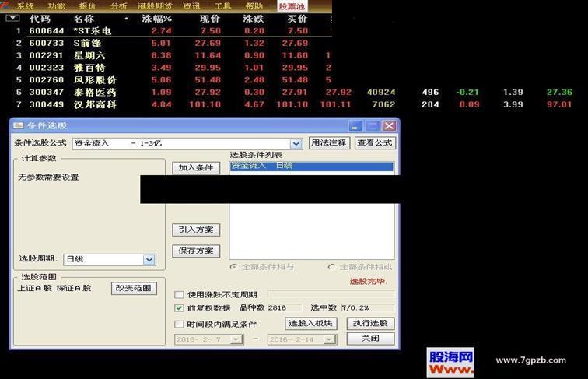588x379 pixels.
Task: Open the 帮助 menu
Action: [x=254, y=5]
